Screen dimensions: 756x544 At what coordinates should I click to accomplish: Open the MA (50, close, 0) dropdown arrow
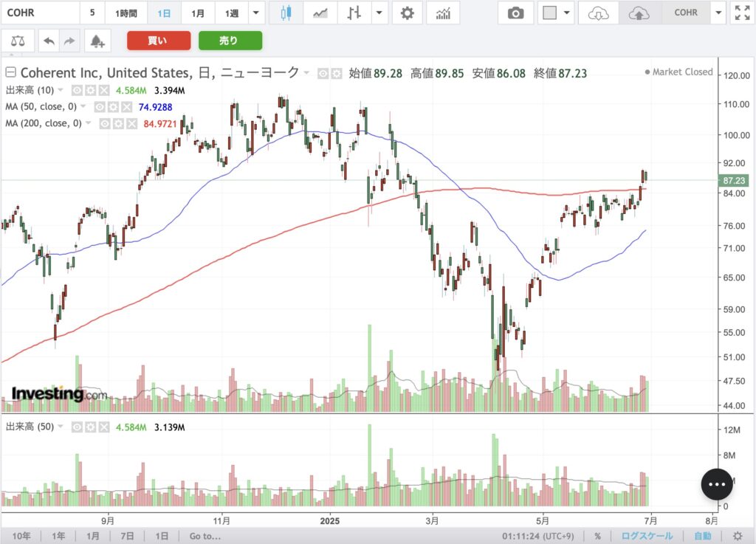(83, 106)
